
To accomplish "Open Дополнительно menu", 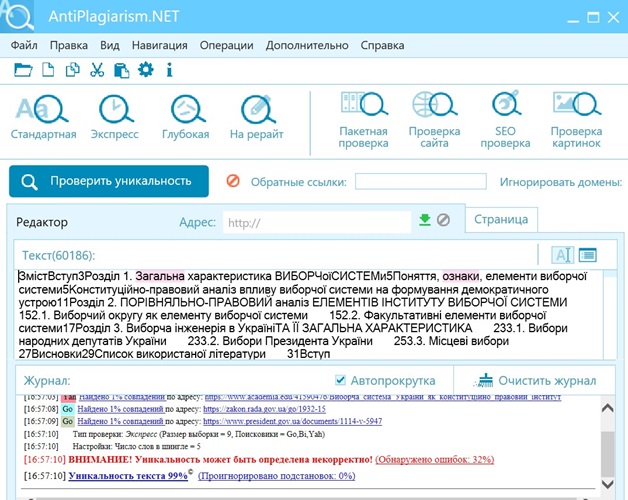I will 307,45.
